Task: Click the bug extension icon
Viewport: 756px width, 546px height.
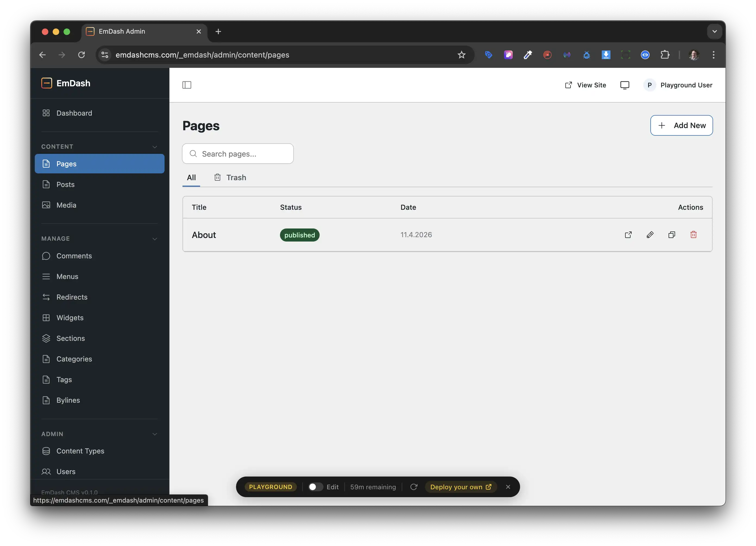Action: pos(586,55)
